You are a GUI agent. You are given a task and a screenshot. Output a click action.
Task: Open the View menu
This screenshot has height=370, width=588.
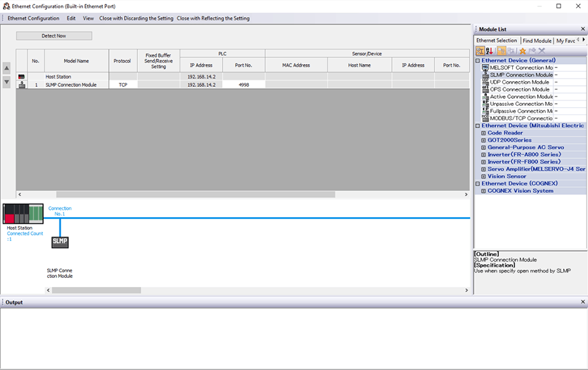click(88, 18)
